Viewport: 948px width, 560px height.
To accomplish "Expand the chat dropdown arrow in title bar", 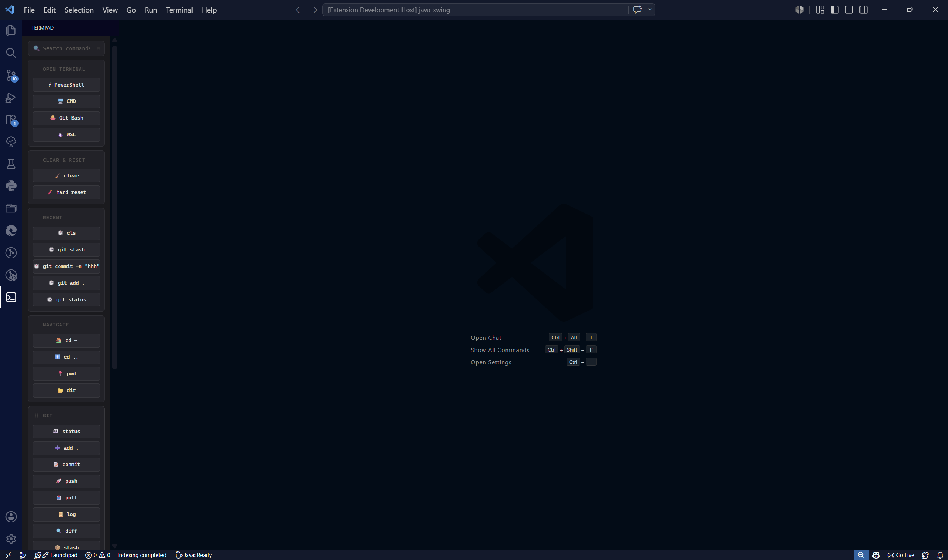I will tap(650, 10).
